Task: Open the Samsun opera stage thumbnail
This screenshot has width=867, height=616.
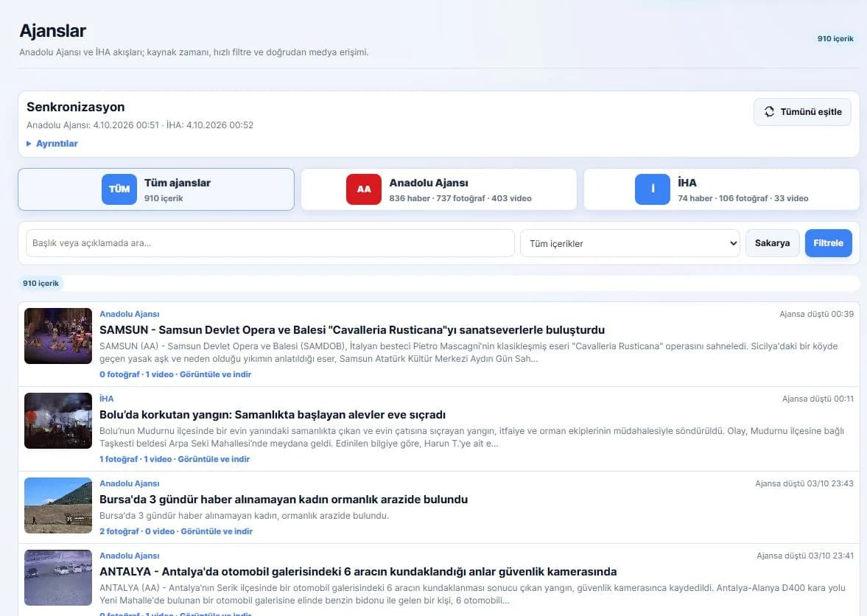Action: tap(58, 336)
